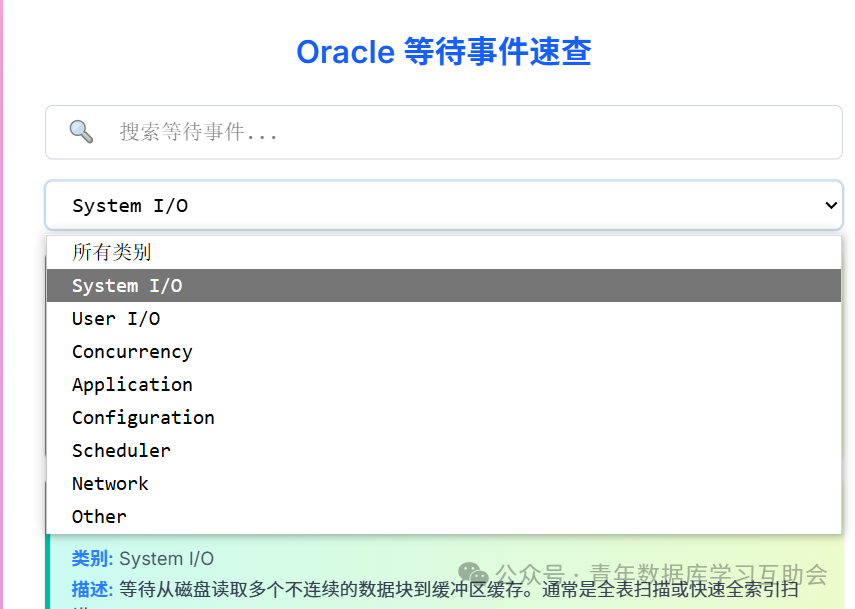Click the 类别 label in the event card
855x609 pixels.
(x=92, y=558)
